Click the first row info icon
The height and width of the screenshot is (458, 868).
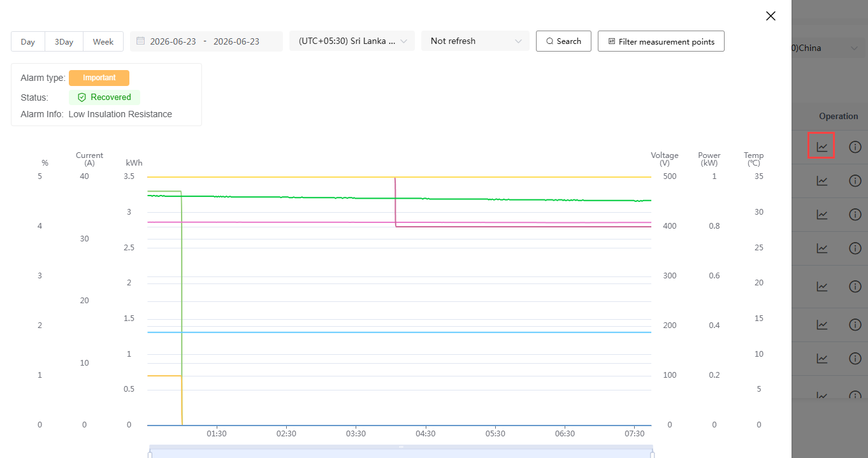click(855, 147)
